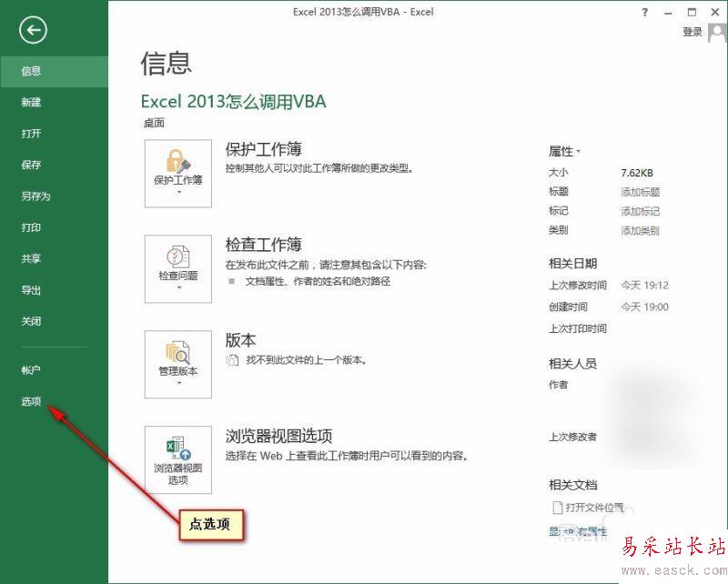Open the Protect Workbook (保护工作簿) button

pyautogui.click(x=178, y=173)
